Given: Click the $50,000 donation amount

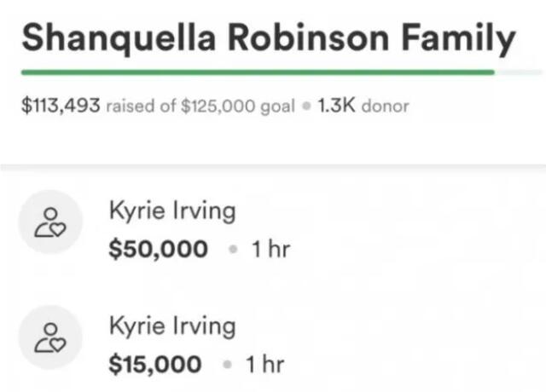Looking at the screenshot, I should [159, 249].
